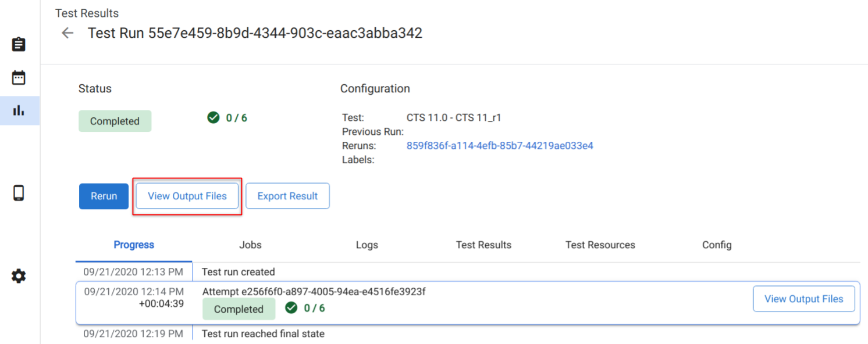Open Settings via the gear icon
This screenshot has width=868, height=344.
point(19,275)
